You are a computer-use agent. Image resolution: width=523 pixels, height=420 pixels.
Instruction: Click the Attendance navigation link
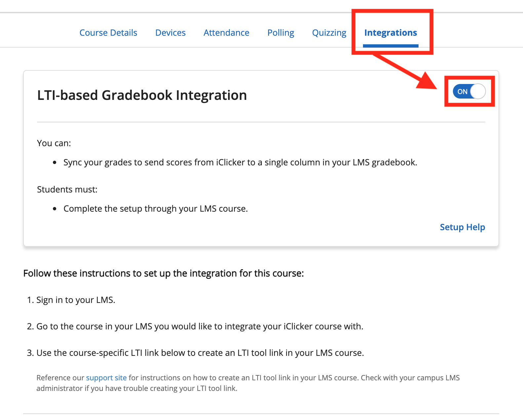click(x=226, y=32)
